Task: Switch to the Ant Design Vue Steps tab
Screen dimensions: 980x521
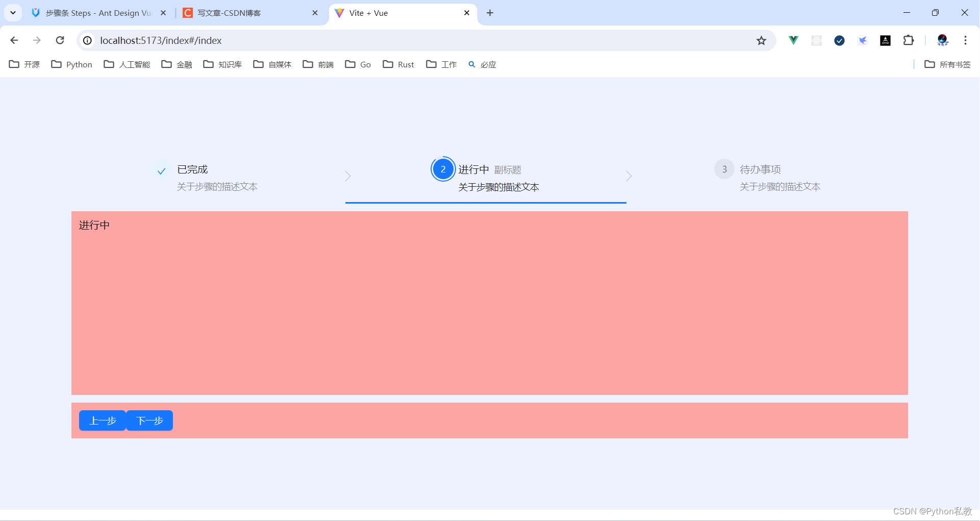Action: (x=98, y=13)
